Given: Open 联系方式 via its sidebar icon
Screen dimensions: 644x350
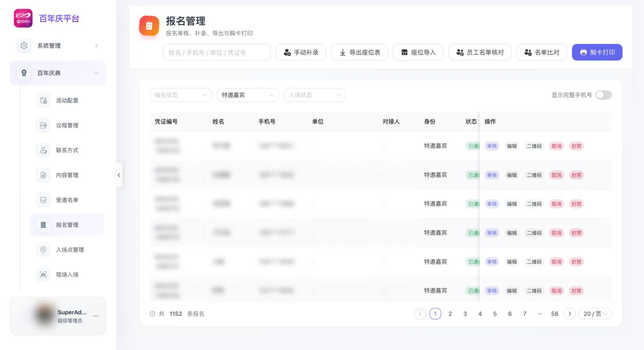Looking at the screenshot, I should (43, 150).
